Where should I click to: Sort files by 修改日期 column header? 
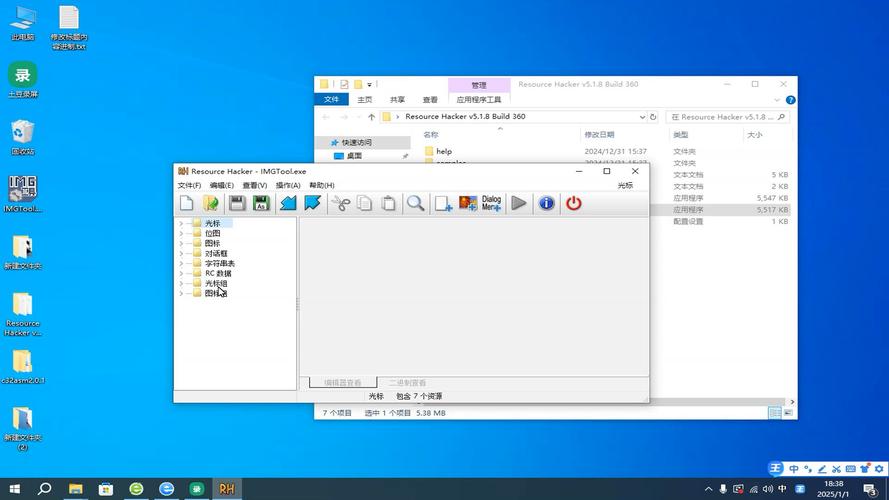[x=599, y=134]
